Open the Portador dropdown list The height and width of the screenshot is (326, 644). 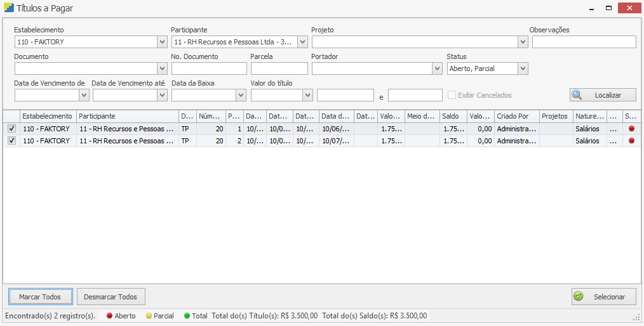tap(437, 68)
